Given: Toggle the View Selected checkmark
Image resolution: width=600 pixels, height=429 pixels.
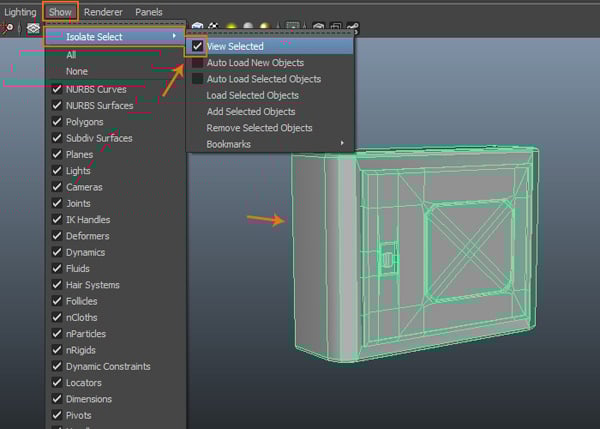Looking at the screenshot, I should (x=198, y=46).
